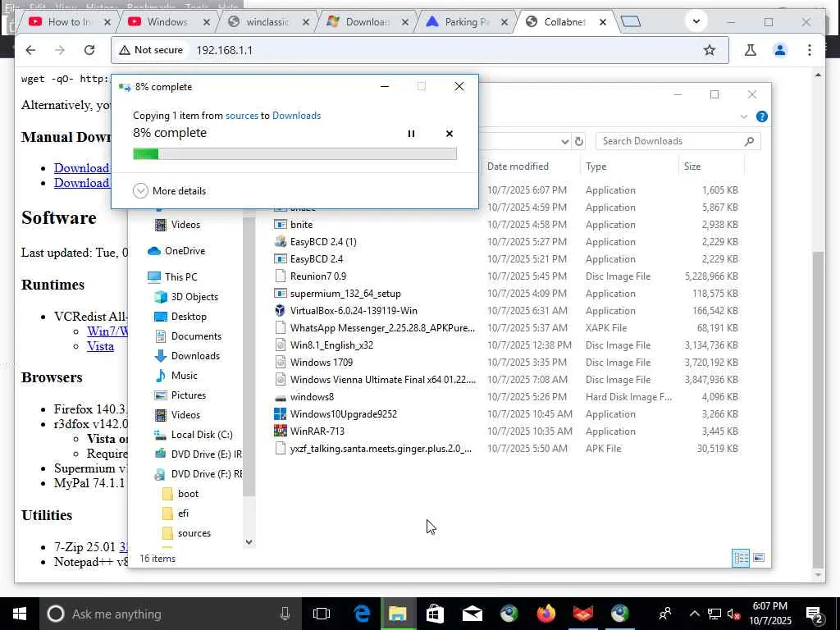Switch to the Windows YouTube tab
Screen dimensions: 840x630
167,22
